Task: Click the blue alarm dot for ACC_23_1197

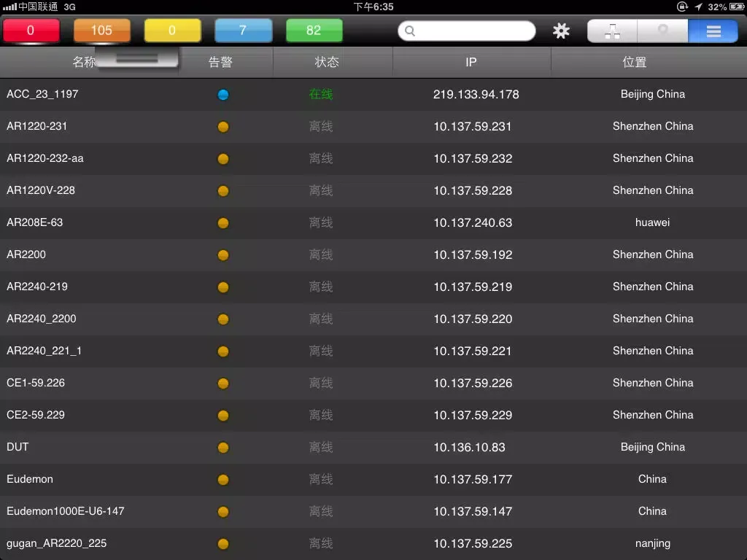Action: [223, 95]
